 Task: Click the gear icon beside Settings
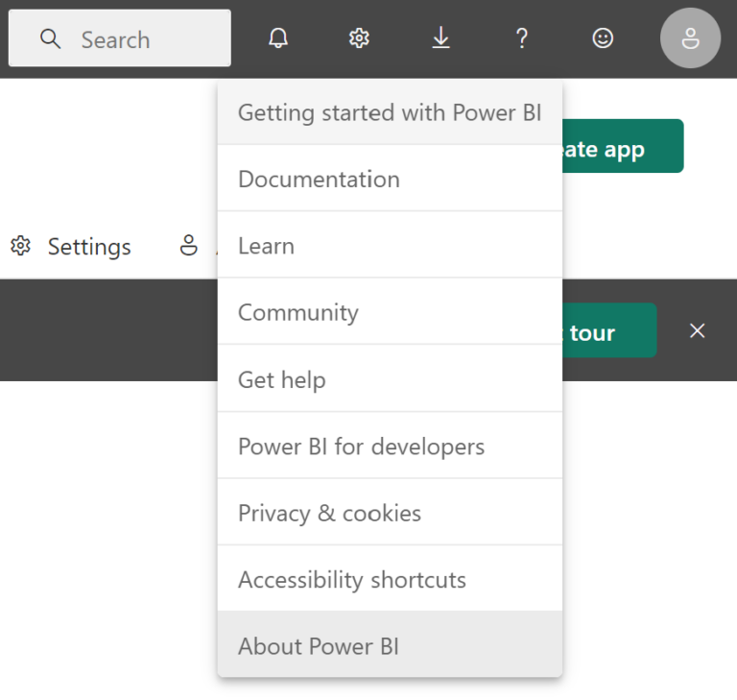[21, 246]
